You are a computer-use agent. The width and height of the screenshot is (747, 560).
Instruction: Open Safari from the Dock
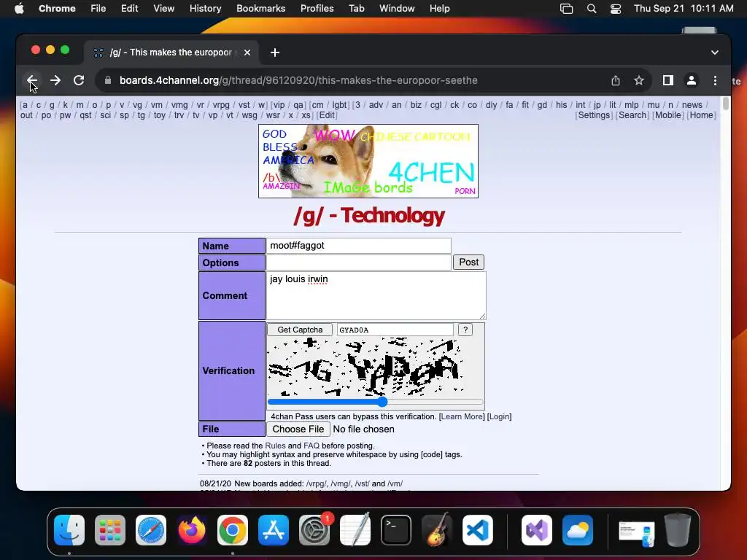[151, 530]
